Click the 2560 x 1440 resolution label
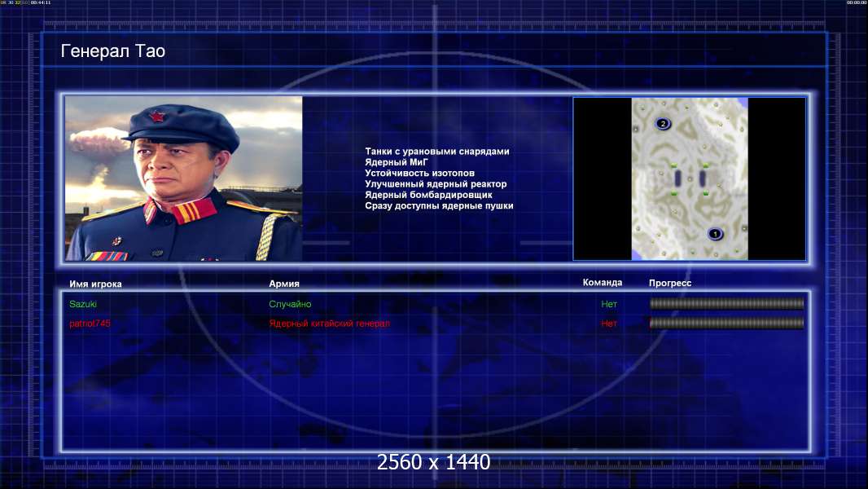This screenshot has height=489, width=868. tap(433, 462)
